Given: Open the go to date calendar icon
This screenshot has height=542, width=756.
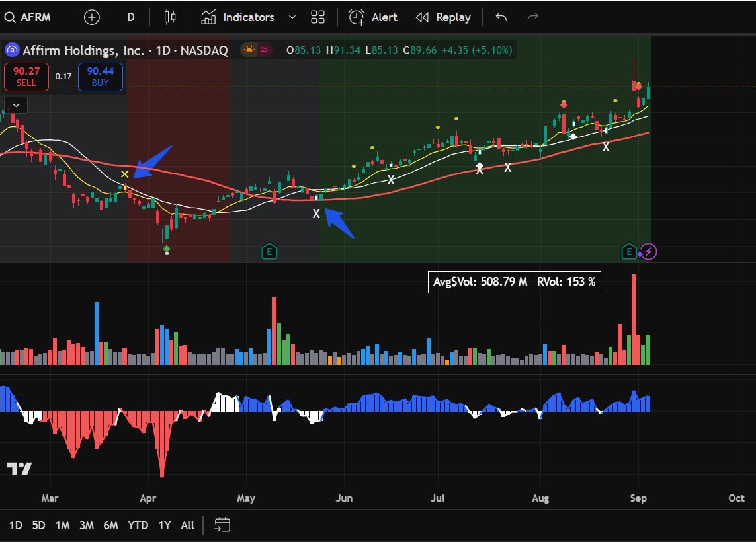Looking at the screenshot, I should point(222,525).
